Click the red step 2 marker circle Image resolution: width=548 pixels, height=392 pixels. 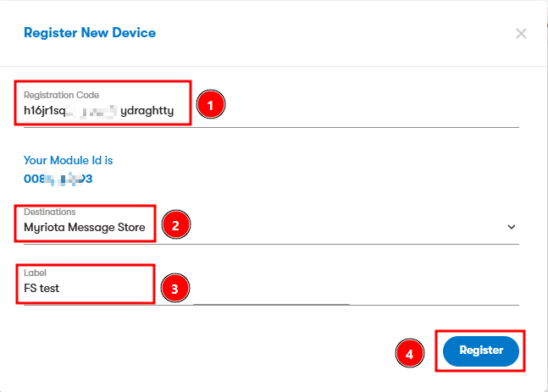pos(176,224)
